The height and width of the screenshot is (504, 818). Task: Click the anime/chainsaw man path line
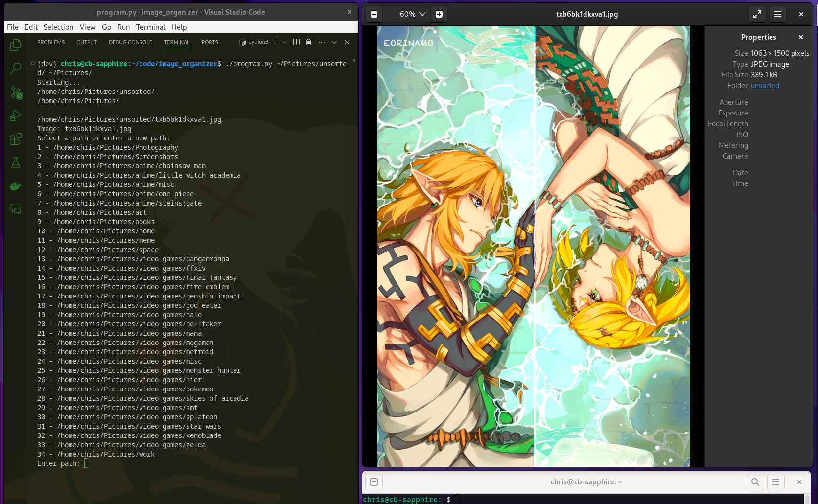(x=121, y=166)
